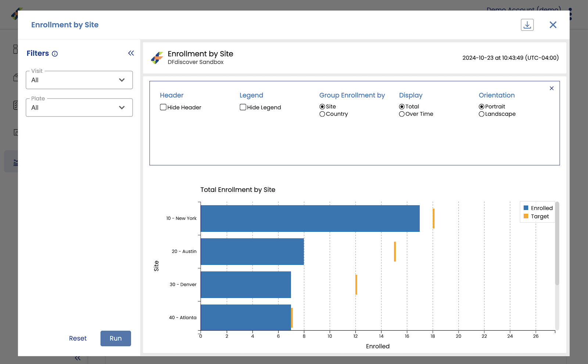This screenshot has width=588, height=364.
Task: Click the '20 - Austin' axis label
Action: point(184,251)
